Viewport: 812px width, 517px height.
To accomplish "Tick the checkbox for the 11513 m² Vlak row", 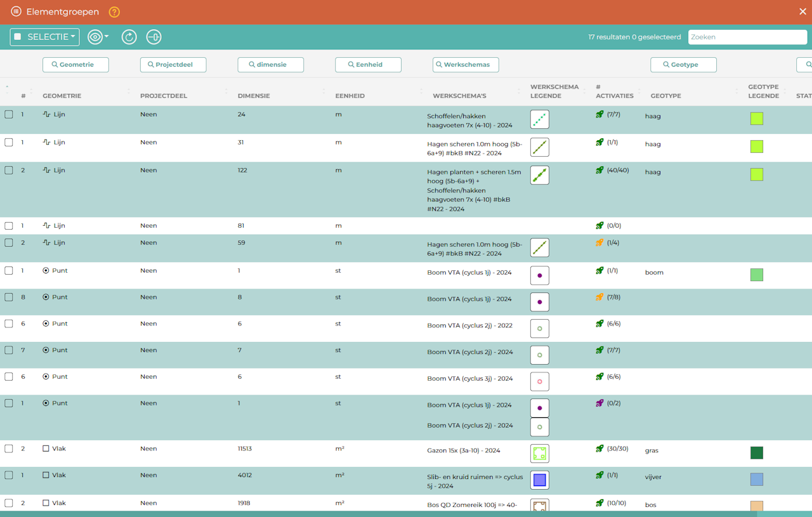I will 9,448.
